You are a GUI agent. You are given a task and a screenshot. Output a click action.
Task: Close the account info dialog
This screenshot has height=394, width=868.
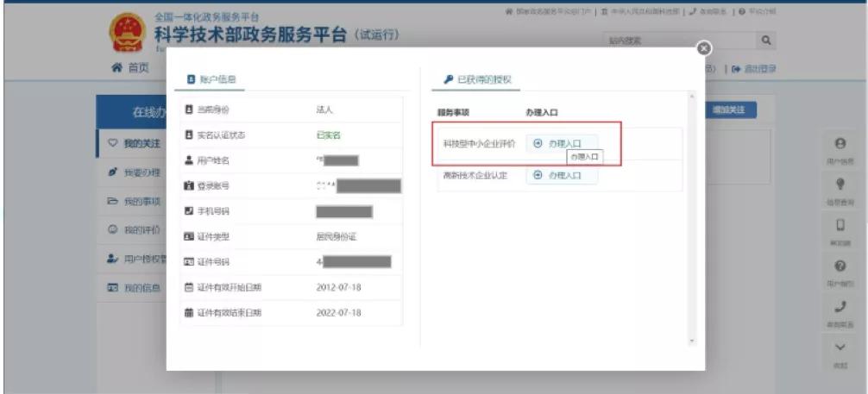point(704,49)
